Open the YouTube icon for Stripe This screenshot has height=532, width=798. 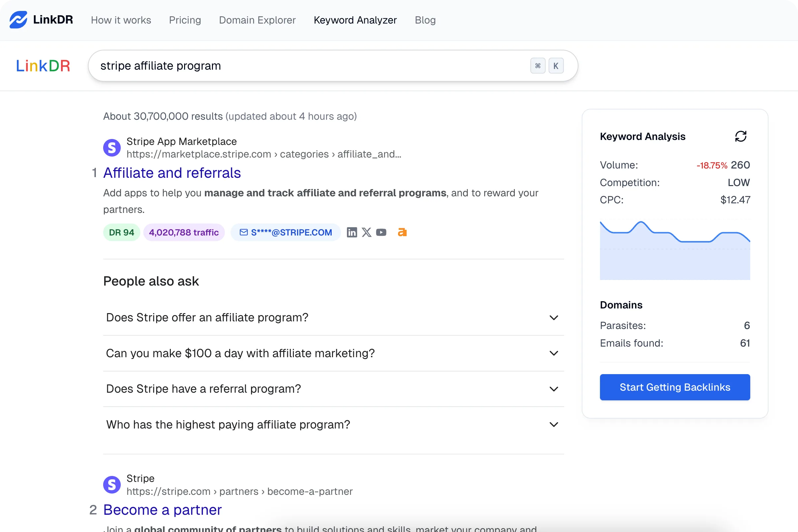381,233
